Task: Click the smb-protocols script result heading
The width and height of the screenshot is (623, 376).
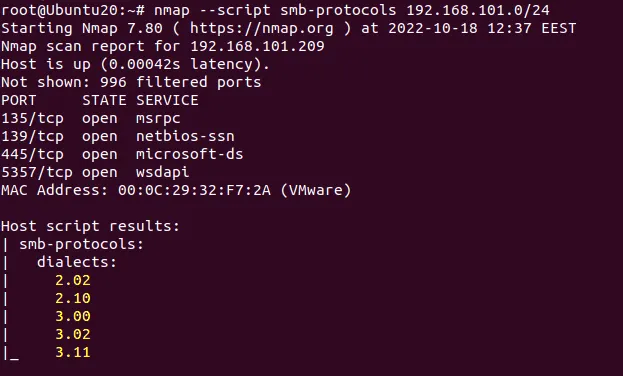Action: [x=81, y=244]
